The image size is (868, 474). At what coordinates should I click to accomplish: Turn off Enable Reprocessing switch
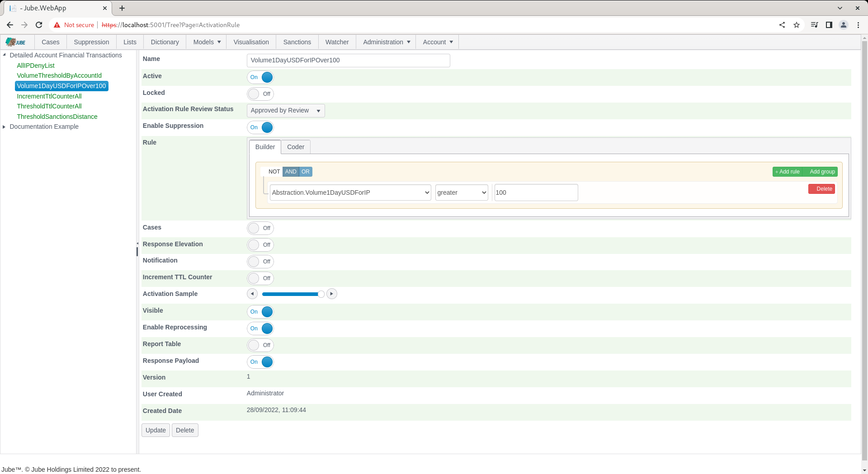point(260,329)
